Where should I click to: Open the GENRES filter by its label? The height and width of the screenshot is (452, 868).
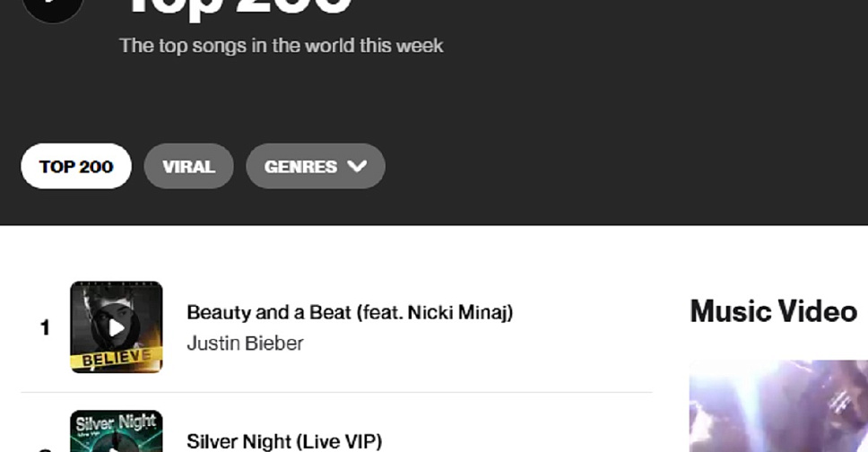300,166
